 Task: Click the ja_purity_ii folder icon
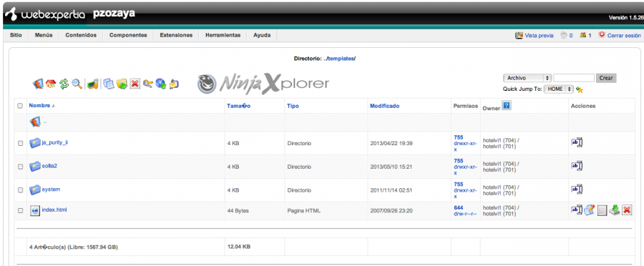point(35,143)
